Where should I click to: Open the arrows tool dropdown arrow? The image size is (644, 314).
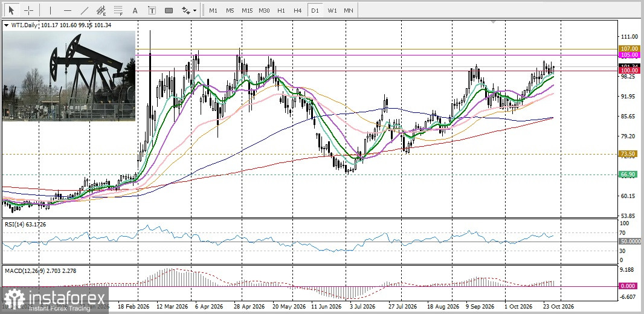[195, 11]
